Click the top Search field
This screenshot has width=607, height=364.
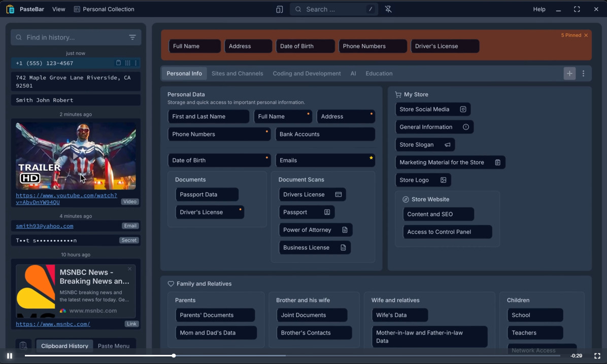(x=333, y=9)
